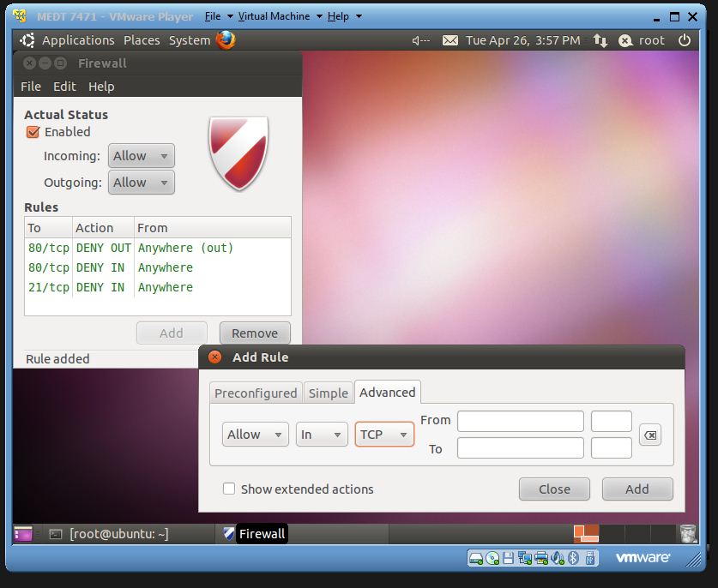Click the To address input field
The height and width of the screenshot is (588, 718).
521,448
